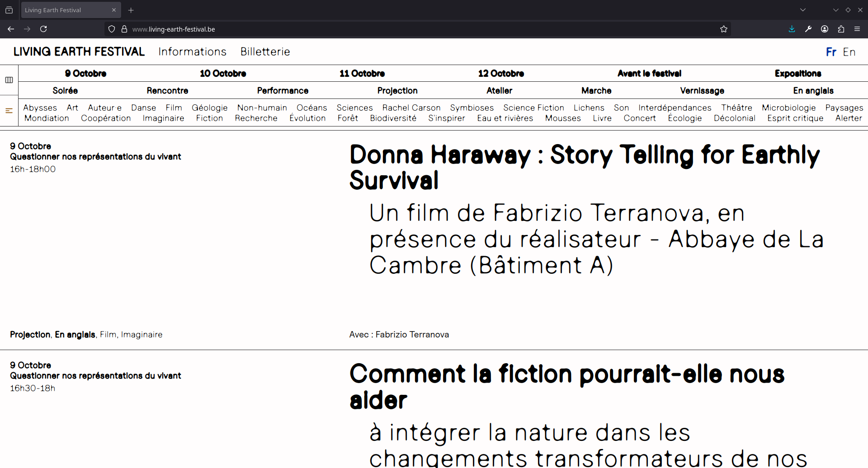Open the Informations menu item
868x468 pixels.
coord(192,51)
